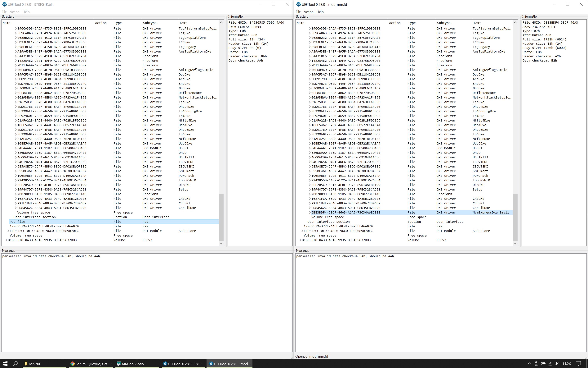Open taskbar search magnifier
Viewport: 588px width, 368px height.
[x=16, y=363]
